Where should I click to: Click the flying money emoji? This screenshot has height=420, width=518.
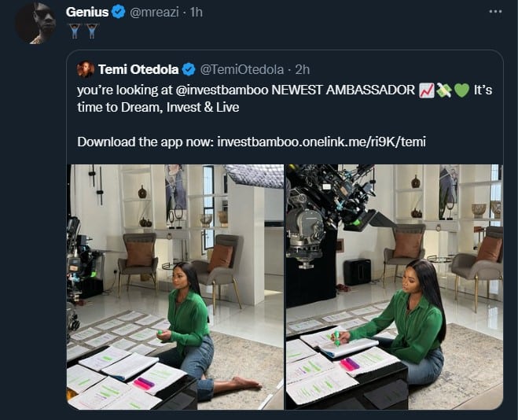(x=444, y=90)
